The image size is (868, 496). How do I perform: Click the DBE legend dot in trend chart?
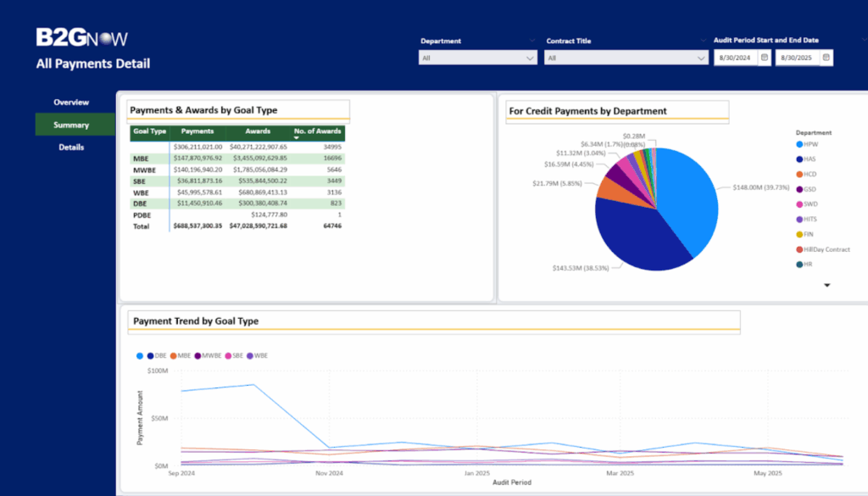(150, 356)
